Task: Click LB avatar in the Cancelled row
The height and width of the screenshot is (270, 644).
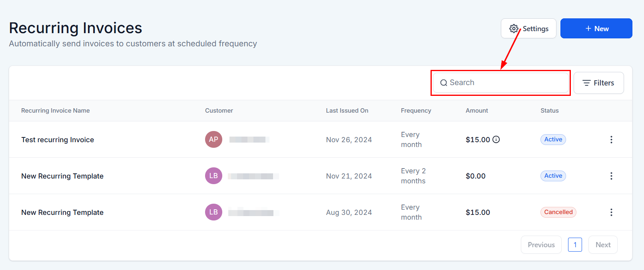Action: (213, 212)
